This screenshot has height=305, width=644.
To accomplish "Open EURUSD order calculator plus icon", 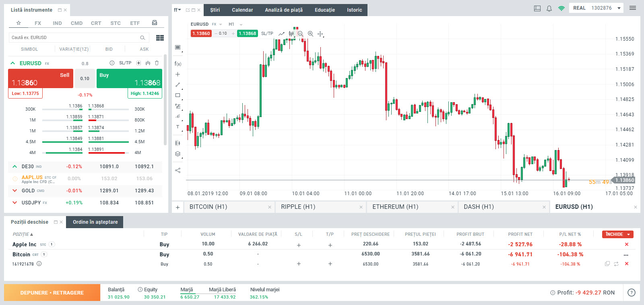I will point(138,63).
